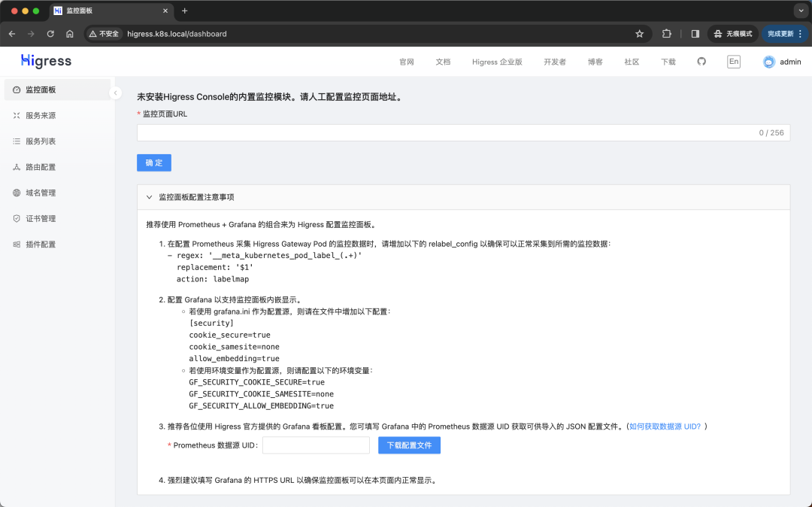The width and height of the screenshot is (812, 507).
Task: Click the 监控面板 dashboard icon in sidebar
Action: coord(17,90)
